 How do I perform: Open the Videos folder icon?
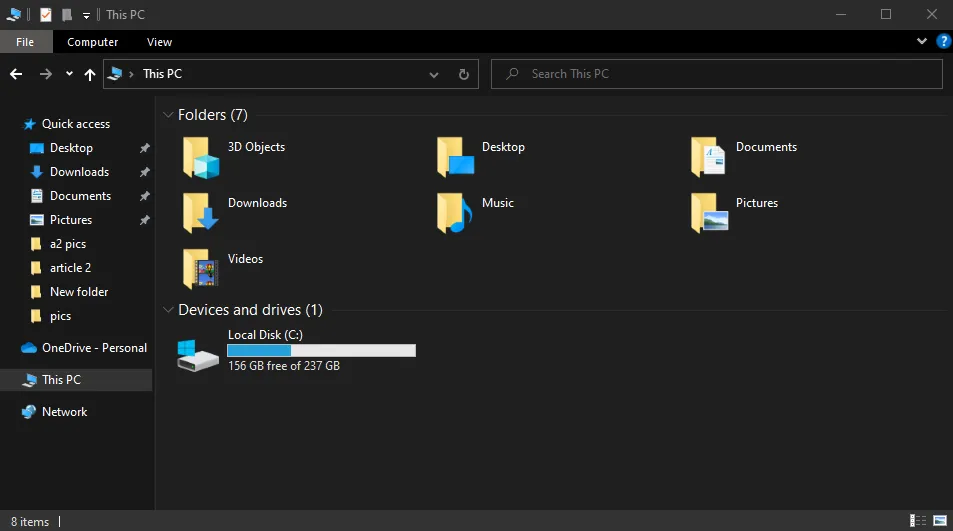point(201,269)
